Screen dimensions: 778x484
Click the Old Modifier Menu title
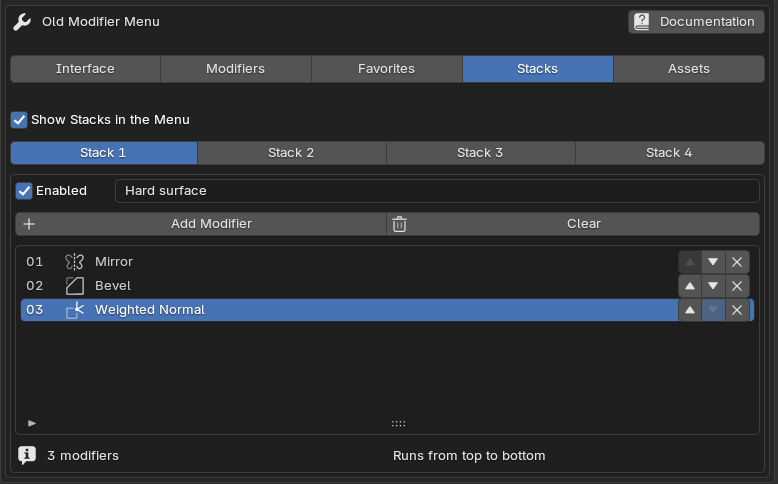tap(101, 22)
